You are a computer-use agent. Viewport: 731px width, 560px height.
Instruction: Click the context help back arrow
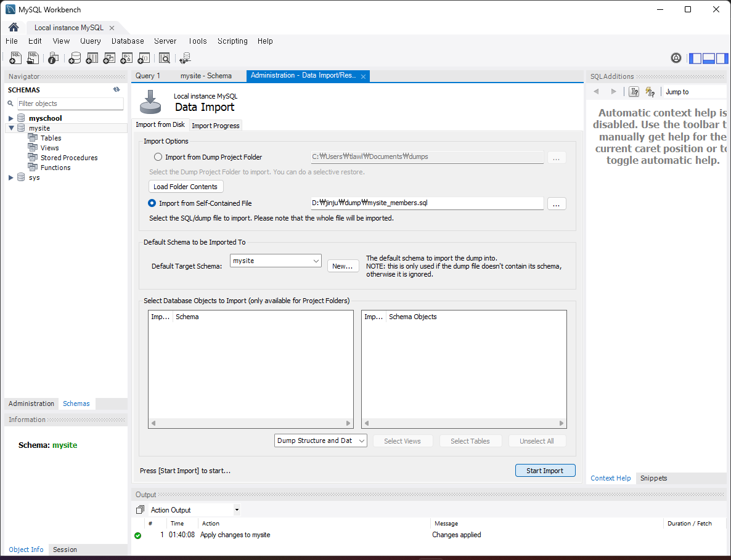coord(596,92)
